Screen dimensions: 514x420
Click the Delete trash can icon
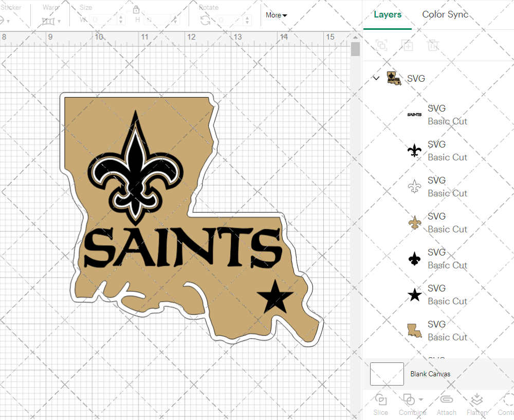point(433,45)
